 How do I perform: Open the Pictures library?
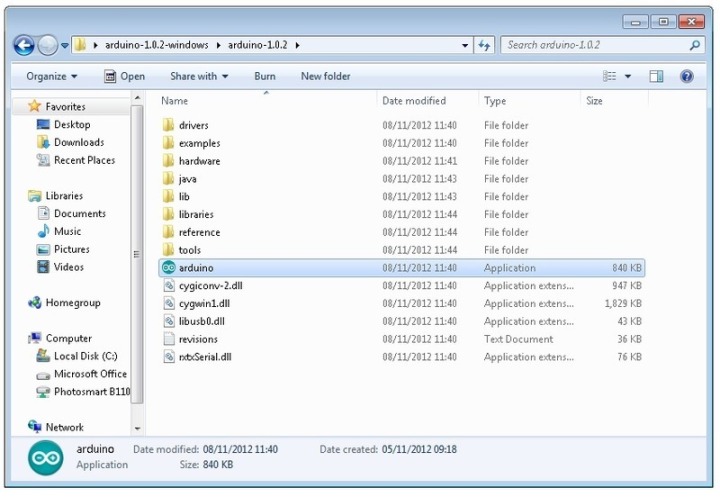(71, 249)
